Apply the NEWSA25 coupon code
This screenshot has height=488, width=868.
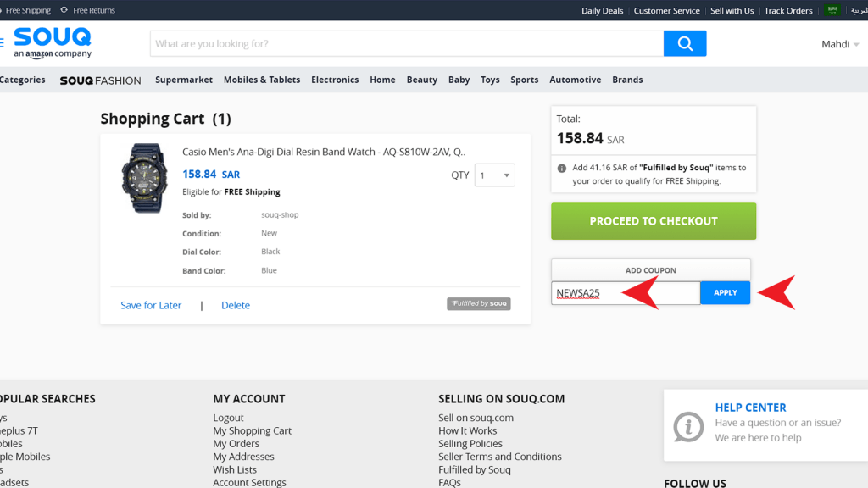click(x=725, y=292)
